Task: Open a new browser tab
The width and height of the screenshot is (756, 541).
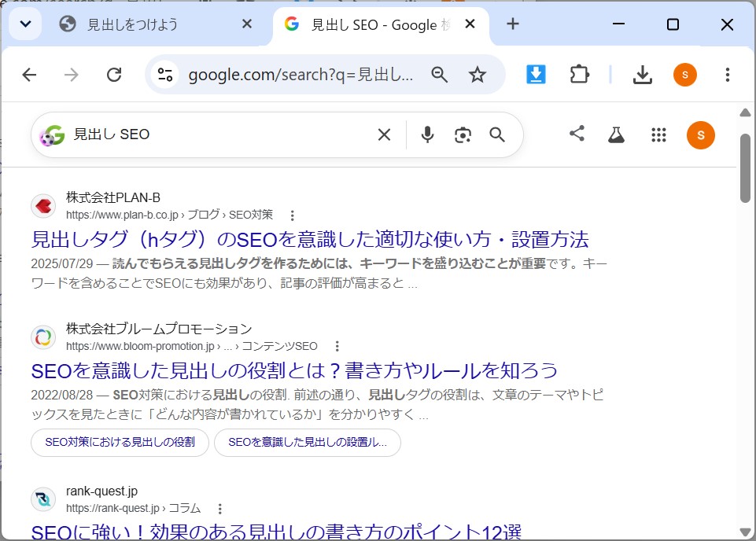Action: [x=513, y=24]
